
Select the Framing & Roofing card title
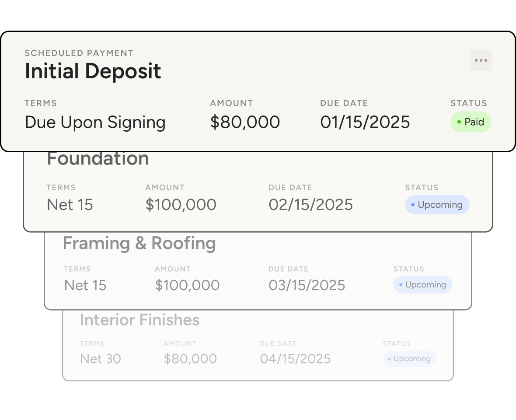139,243
